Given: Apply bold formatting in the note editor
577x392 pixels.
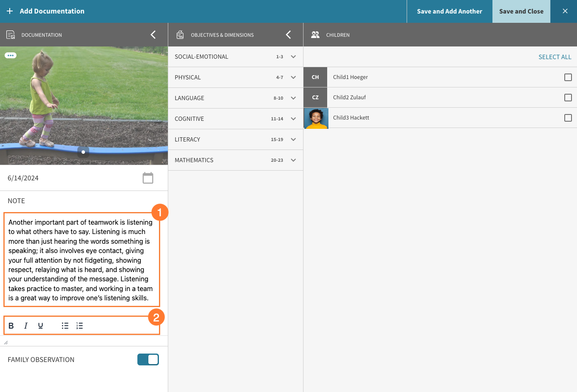Looking at the screenshot, I should 11,325.
